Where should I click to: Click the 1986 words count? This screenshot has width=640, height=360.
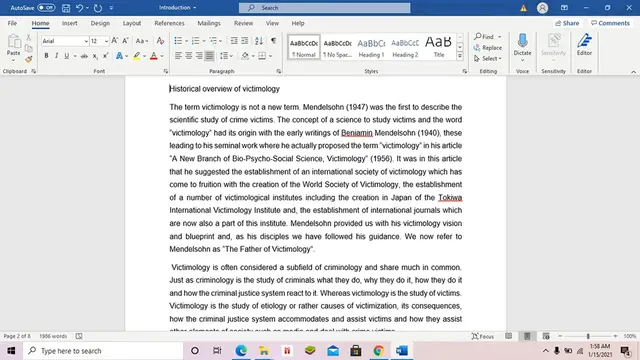53,336
